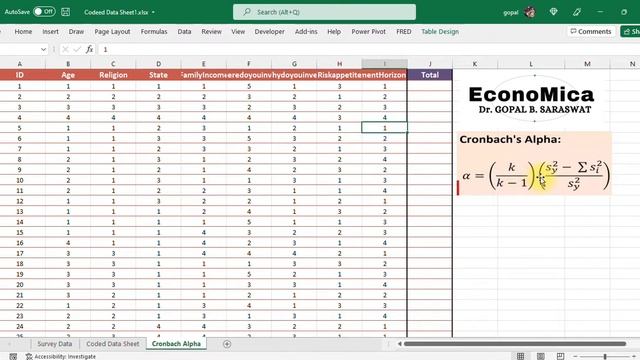Click the Search box

(324, 12)
